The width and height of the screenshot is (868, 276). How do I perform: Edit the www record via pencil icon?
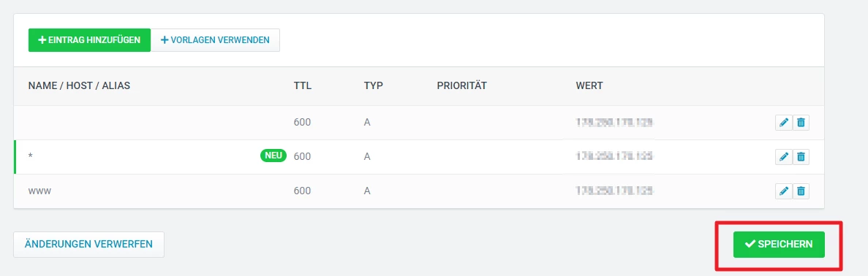(783, 191)
